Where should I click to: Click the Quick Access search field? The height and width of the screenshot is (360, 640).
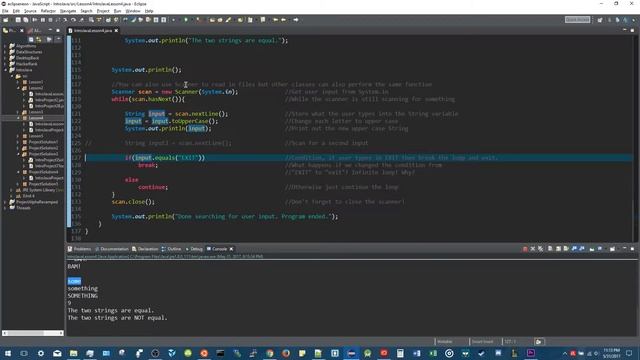pos(577,20)
